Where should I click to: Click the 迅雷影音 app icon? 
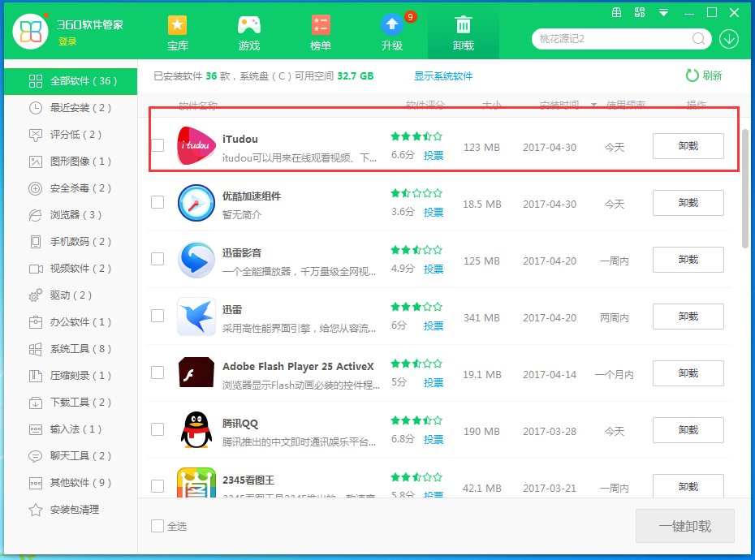[x=196, y=260]
